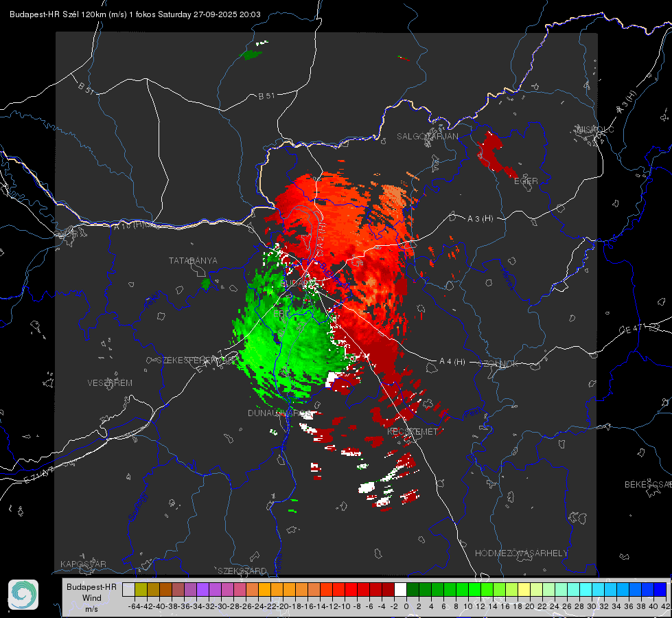672x618 pixels.
Task: Pick the dark red swatch between -4 and -2
Action: coord(389,590)
